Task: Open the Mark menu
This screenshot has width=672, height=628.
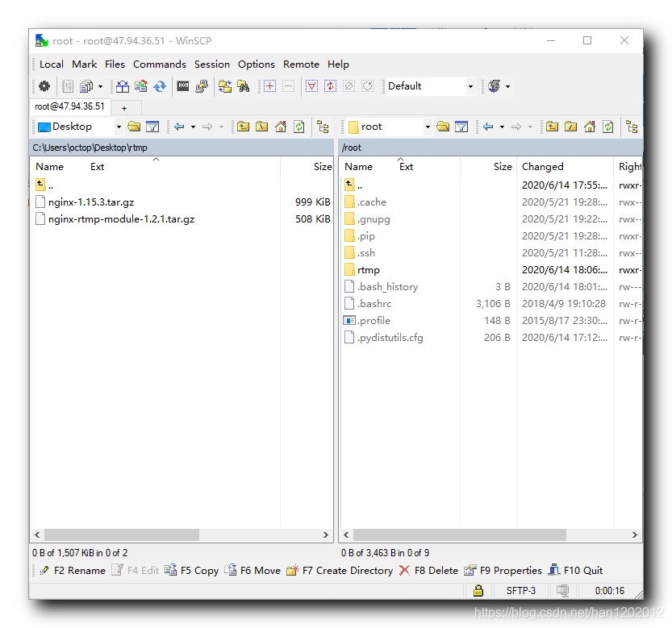Action: point(85,64)
